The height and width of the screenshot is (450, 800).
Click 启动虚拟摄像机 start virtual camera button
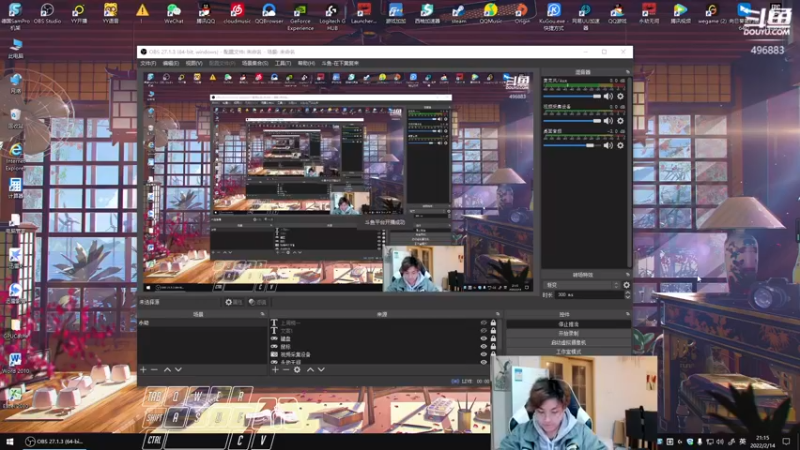[568, 342]
